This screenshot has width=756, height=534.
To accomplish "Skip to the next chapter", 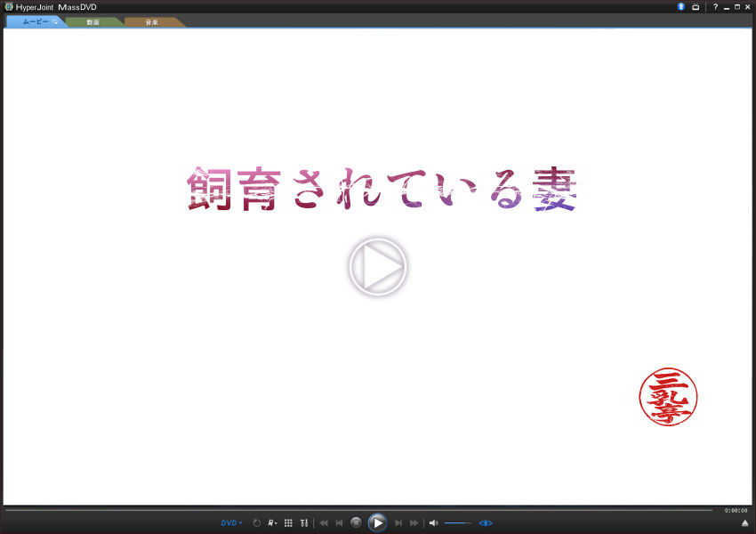I will [398, 523].
